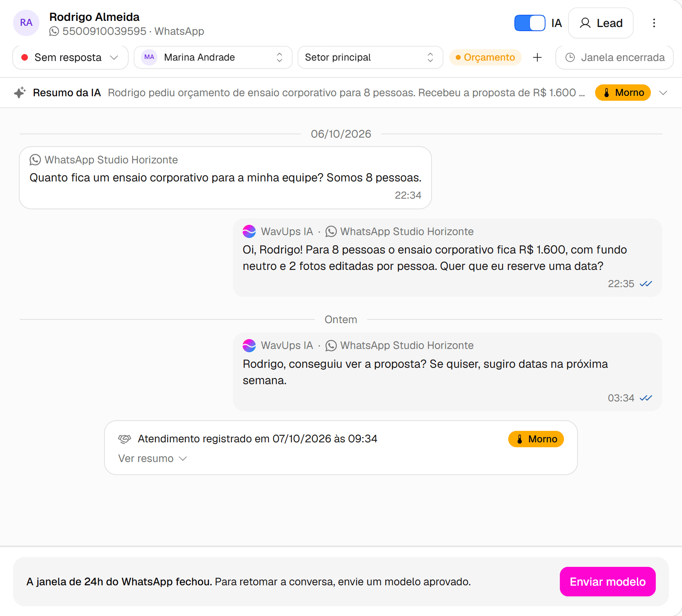Click the handshake icon in Atendimento card

tap(125, 439)
